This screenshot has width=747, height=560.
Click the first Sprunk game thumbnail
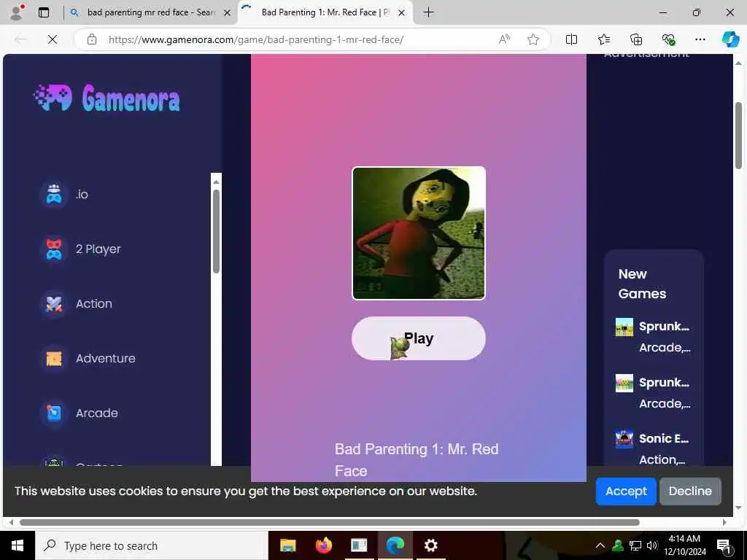click(x=624, y=327)
